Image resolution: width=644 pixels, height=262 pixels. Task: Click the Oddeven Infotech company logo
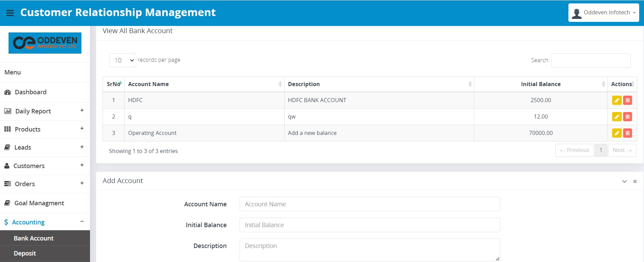(x=45, y=43)
